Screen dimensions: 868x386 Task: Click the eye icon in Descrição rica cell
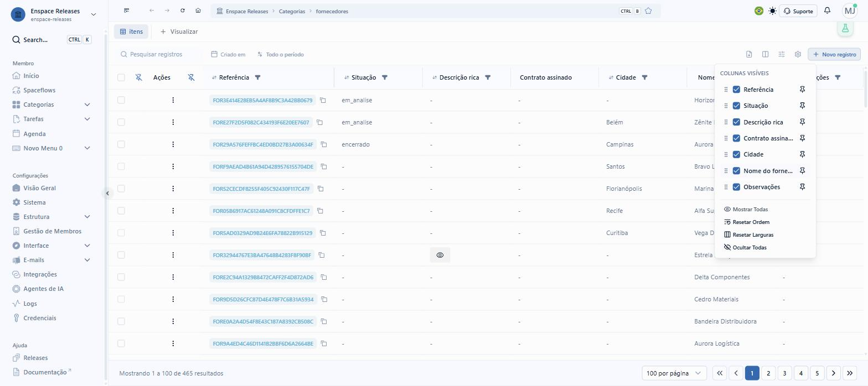[x=440, y=255]
